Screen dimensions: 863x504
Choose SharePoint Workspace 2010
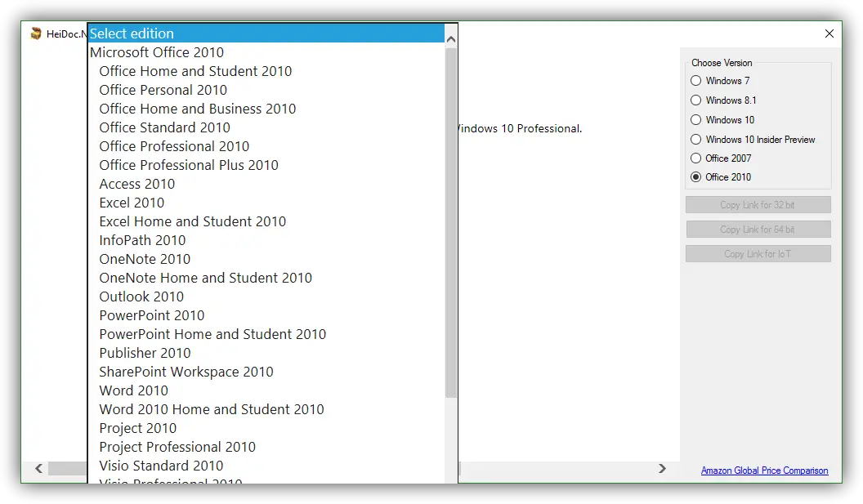click(266, 372)
